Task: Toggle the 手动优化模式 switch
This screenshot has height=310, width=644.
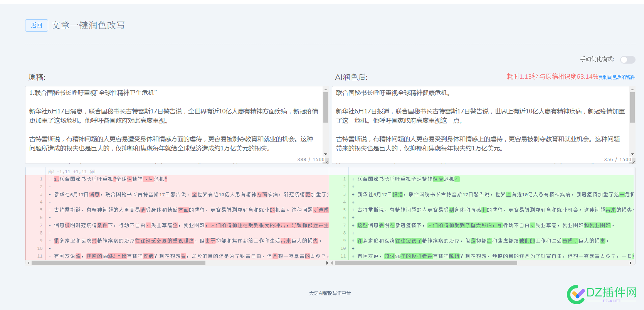Action: pyautogui.click(x=627, y=60)
